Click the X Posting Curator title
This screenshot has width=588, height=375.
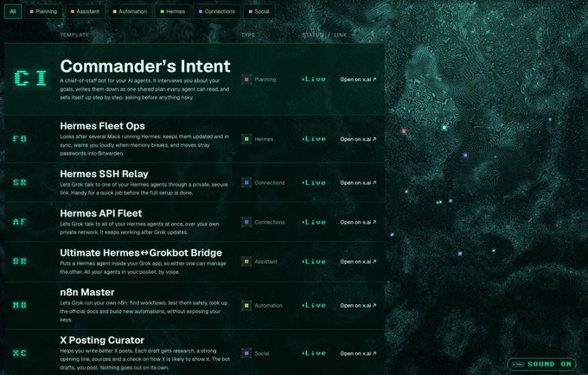(102, 340)
